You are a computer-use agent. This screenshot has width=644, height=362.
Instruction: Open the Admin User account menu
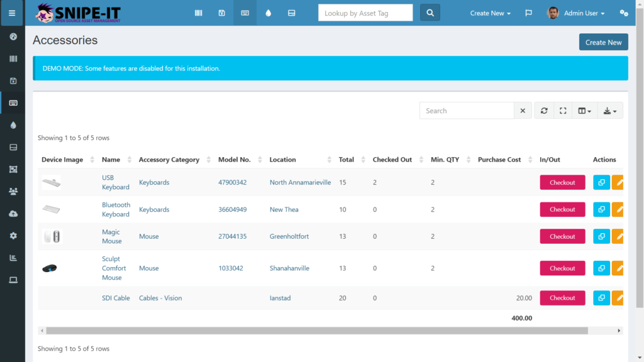point(575,13)
